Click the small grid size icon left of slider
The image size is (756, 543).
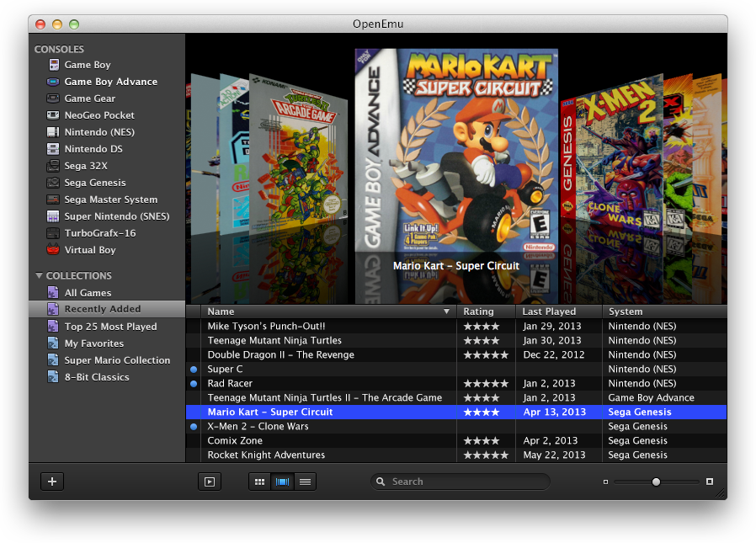click(605, 482)
